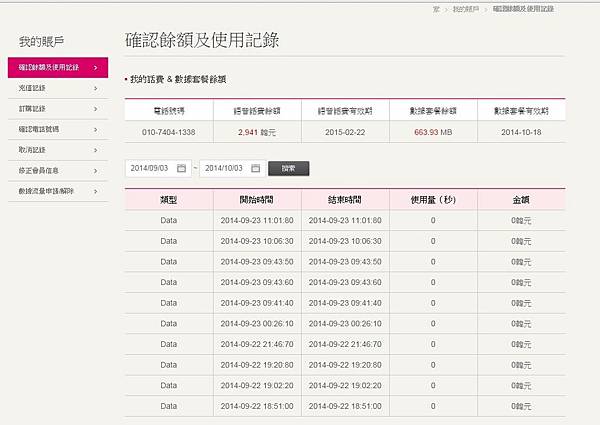
Task: Click chevron beside 確認電話號碼 sidebar item
Action: 96,130
